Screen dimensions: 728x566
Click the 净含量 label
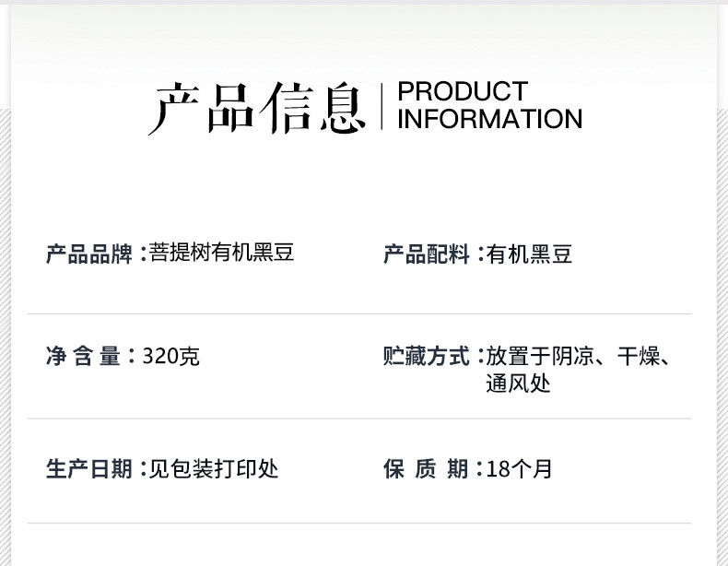[83, 356]
